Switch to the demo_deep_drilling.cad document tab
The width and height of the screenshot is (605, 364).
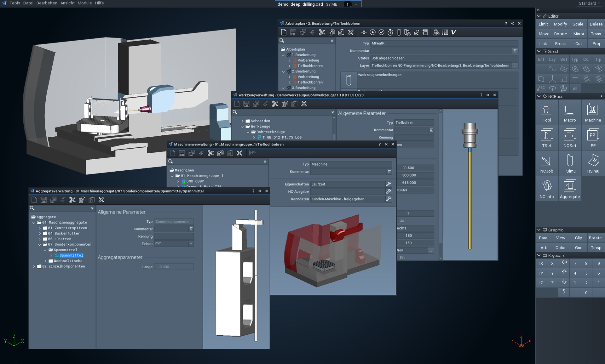pos(299,4)
